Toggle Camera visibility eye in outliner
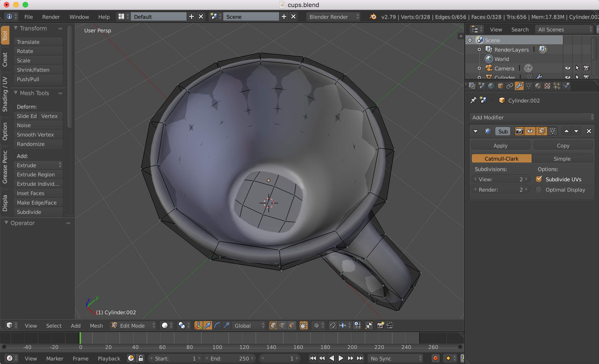599x364 pixels. pos(567,68)
